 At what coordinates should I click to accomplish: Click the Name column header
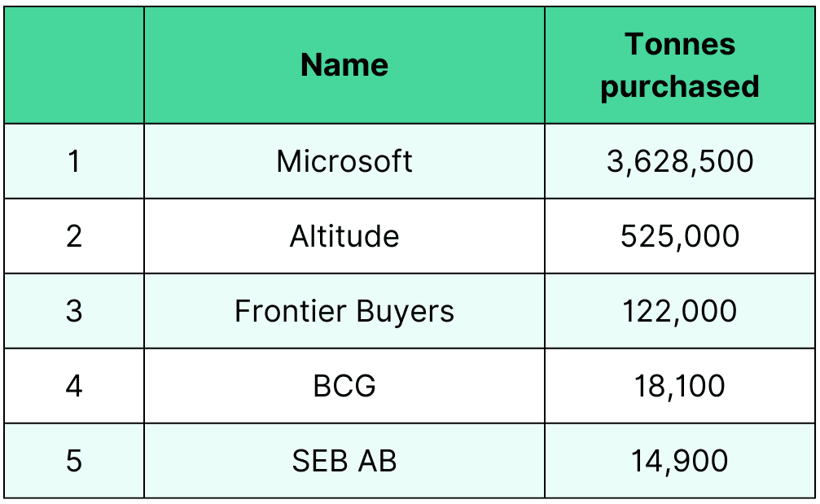pos(344,65)
